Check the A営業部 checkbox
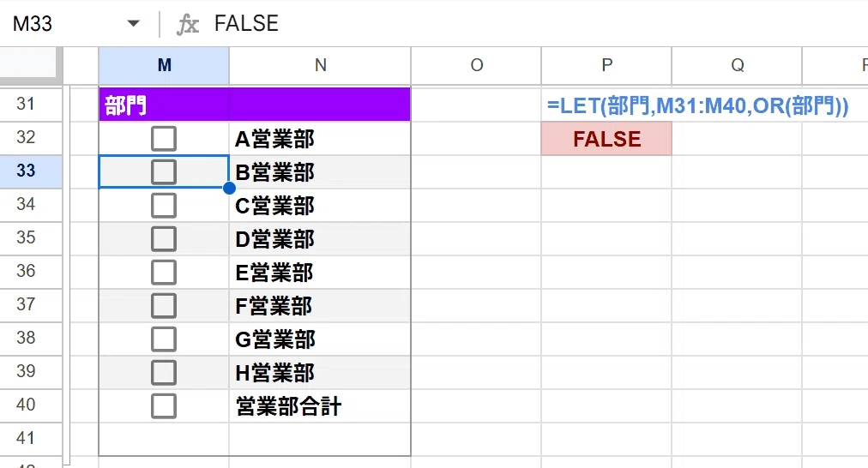The image size is (868, 468). coord(164,139)
